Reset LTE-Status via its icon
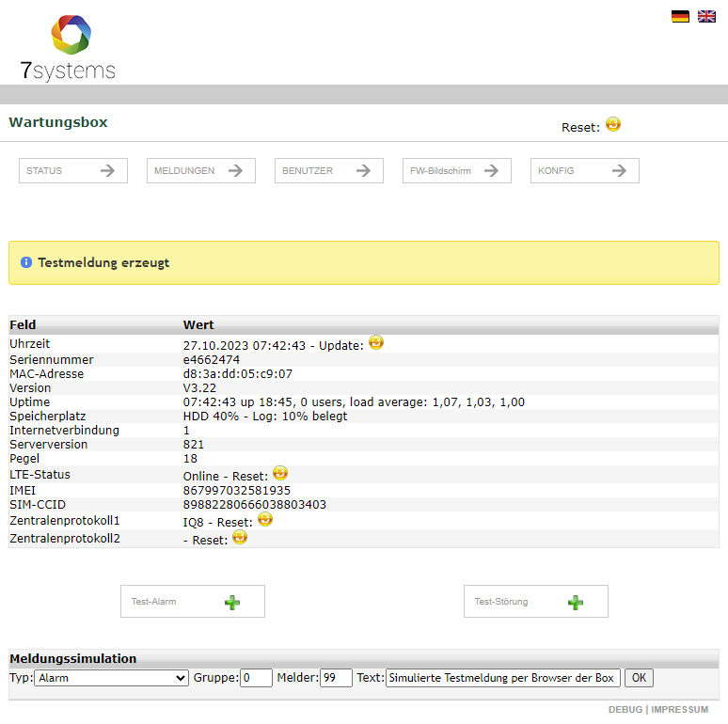 click(280, 473)
